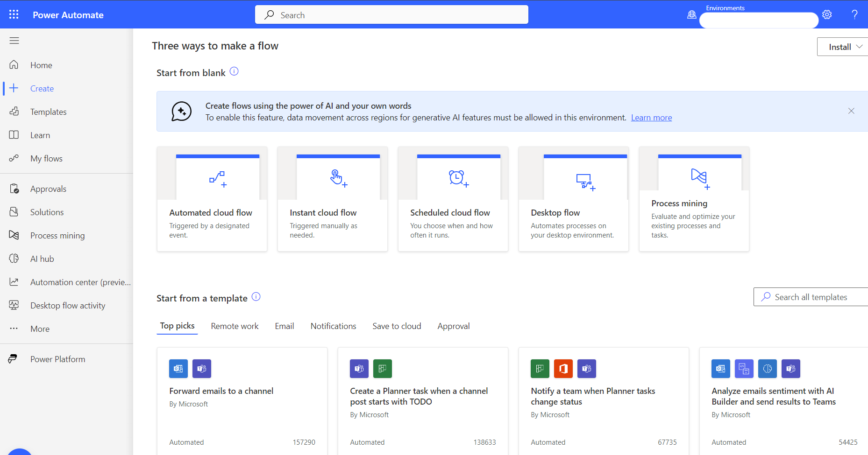Click the Process mining sidebar icon
This screenshot has height=455, width=868.
point(14,235)
